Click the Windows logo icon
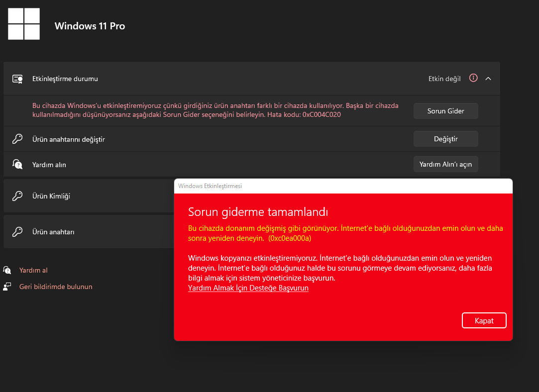The height and width of the screenshot is (392, 539). [24, 24]
